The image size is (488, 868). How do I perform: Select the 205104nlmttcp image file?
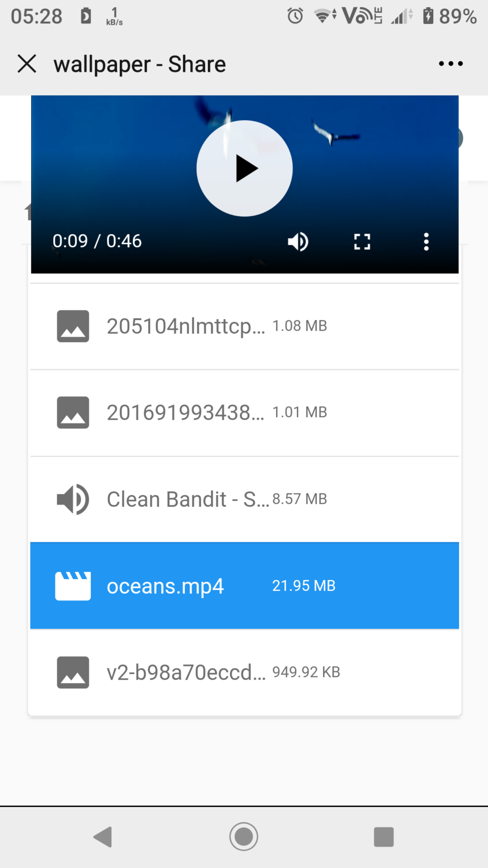(244, 325)
